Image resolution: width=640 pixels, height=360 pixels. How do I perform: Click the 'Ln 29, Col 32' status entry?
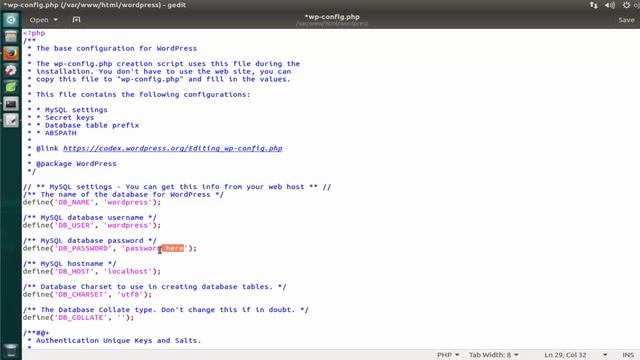565,355
